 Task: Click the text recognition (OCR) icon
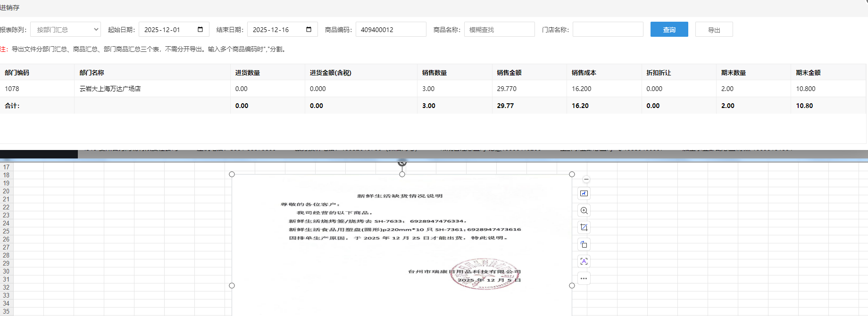click(584, 261)
